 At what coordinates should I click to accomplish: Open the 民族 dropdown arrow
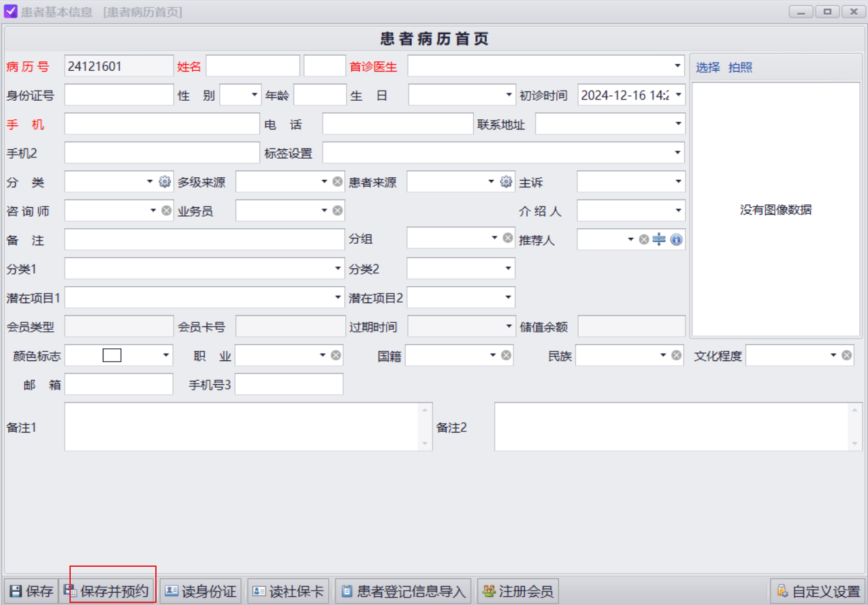(x=662, y=355)
